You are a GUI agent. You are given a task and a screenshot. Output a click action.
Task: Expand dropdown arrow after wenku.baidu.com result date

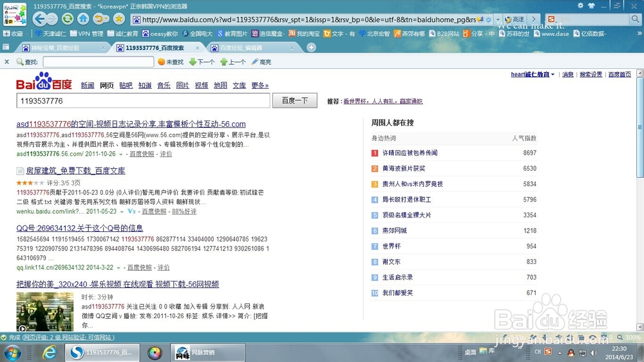pyautogui.click(x=122, y=212)
